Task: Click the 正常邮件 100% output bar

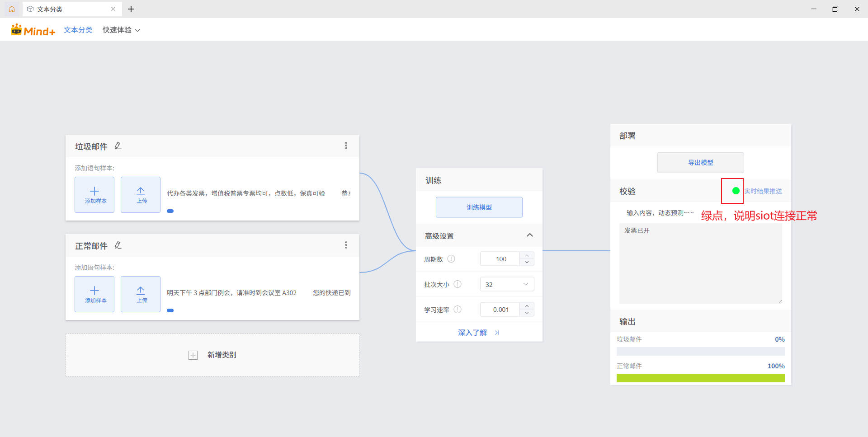Action: [x=701, y=378]
